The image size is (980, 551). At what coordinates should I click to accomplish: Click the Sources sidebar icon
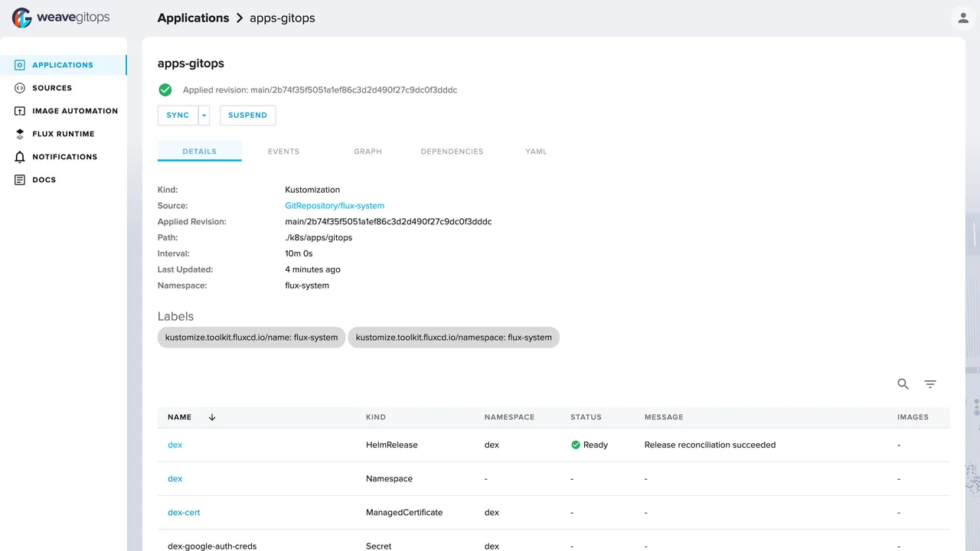(x=20, y=88)
